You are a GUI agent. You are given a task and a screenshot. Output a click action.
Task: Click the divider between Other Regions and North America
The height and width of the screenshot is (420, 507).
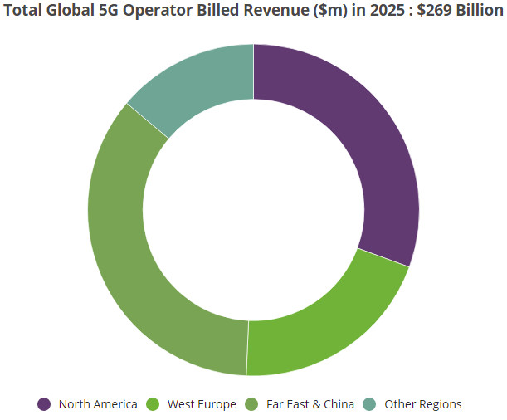[253, 71]
